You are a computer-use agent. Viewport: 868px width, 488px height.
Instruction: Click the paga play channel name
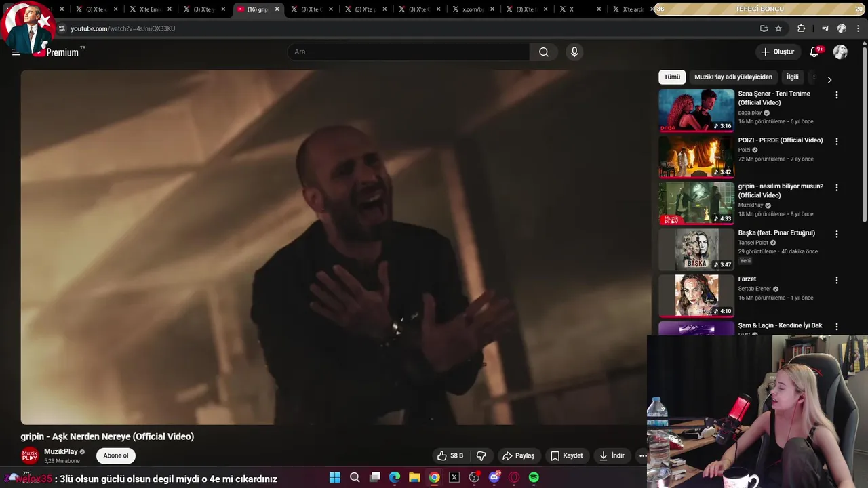(x=750, y=113)
